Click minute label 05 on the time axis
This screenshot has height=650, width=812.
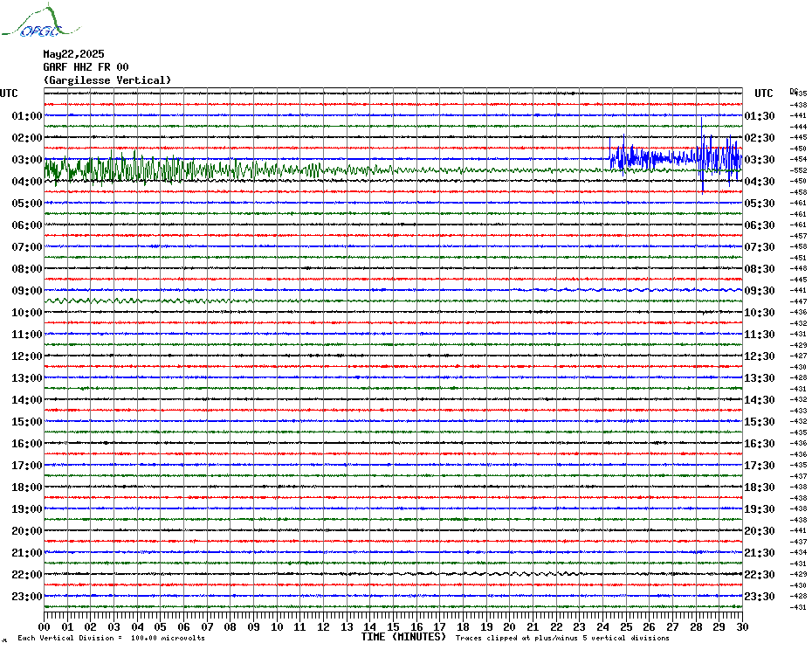pyautogui.click(x=161, y=626)
